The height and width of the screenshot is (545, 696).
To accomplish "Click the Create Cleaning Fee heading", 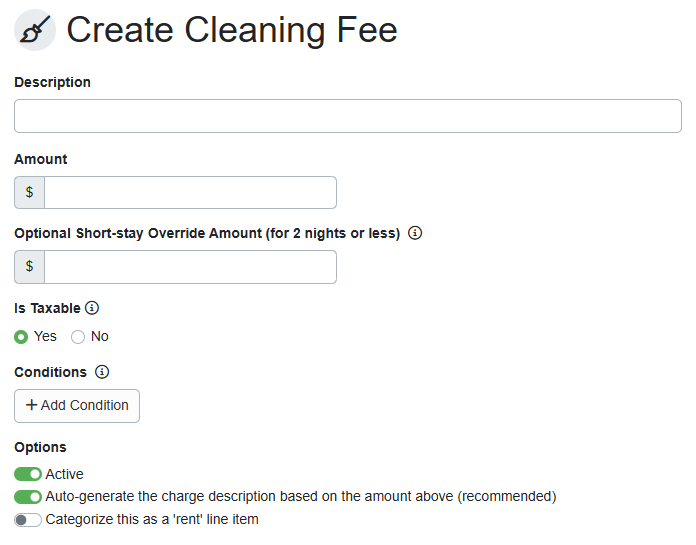I will click(x=232, y=30).
